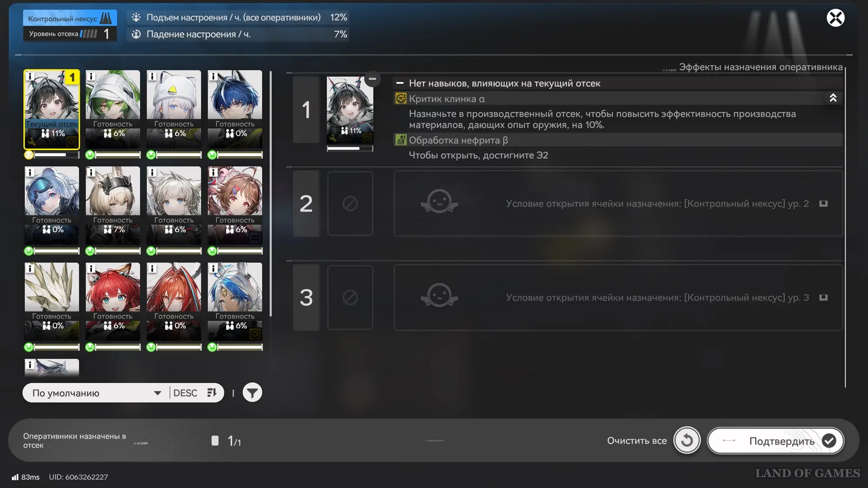Screen dimensions: 868x488
Task: Open info for the white cat-hat operator
Action: (x=152, y=77)
